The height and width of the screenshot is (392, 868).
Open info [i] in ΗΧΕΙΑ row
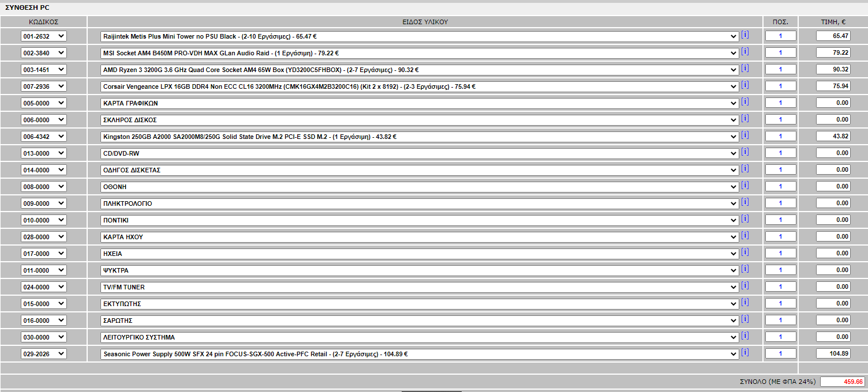[745, 252]
